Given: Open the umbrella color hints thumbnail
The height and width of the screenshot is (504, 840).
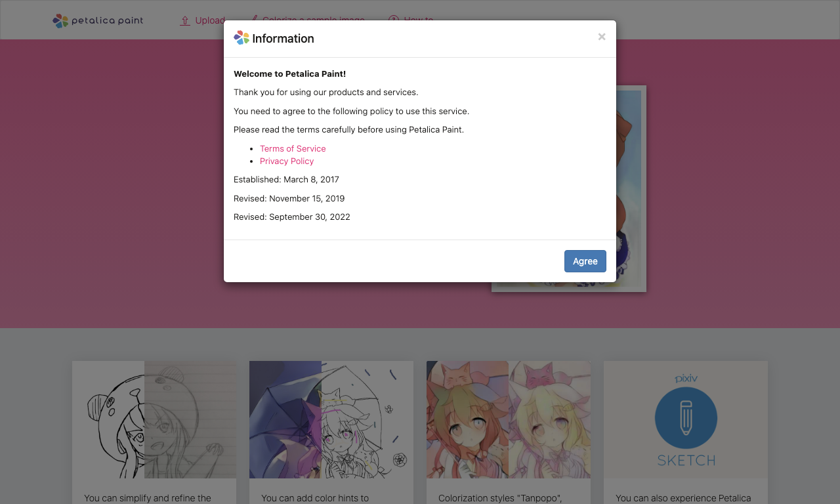Looking at the screenshot, I should tap(331, 419).
